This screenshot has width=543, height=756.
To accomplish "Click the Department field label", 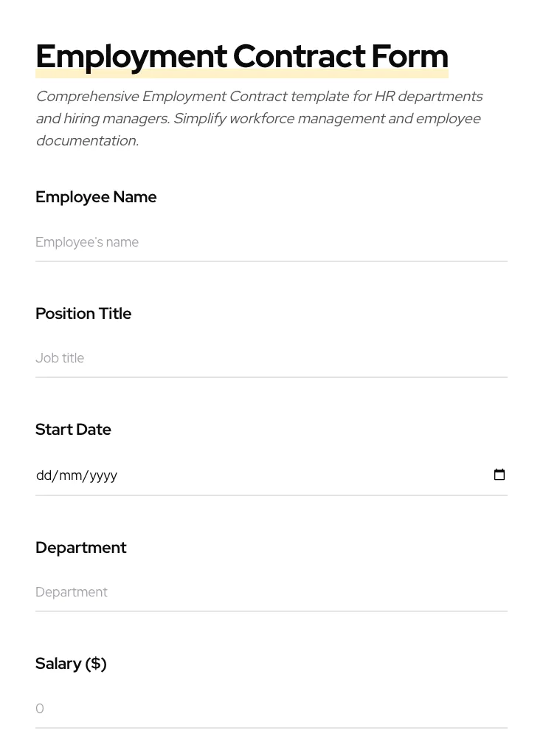I will click(x=81, y=547).
